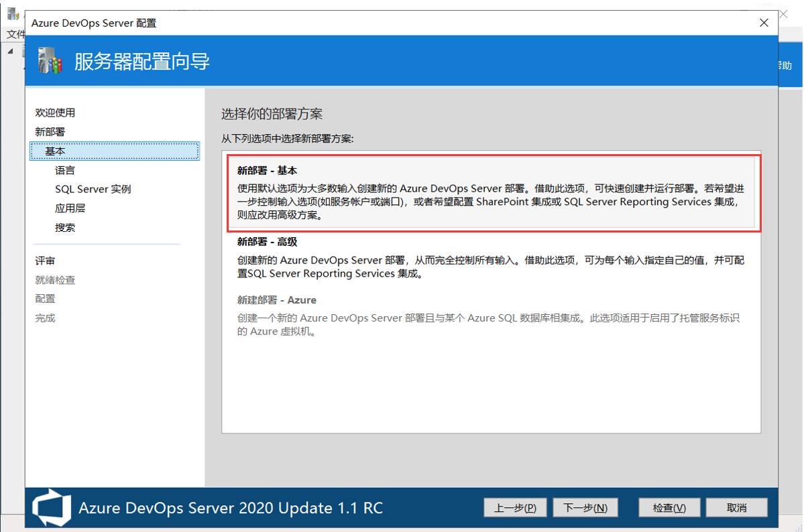
Task: Click the 服务器配置向导 title text
Action: point(142,62)
